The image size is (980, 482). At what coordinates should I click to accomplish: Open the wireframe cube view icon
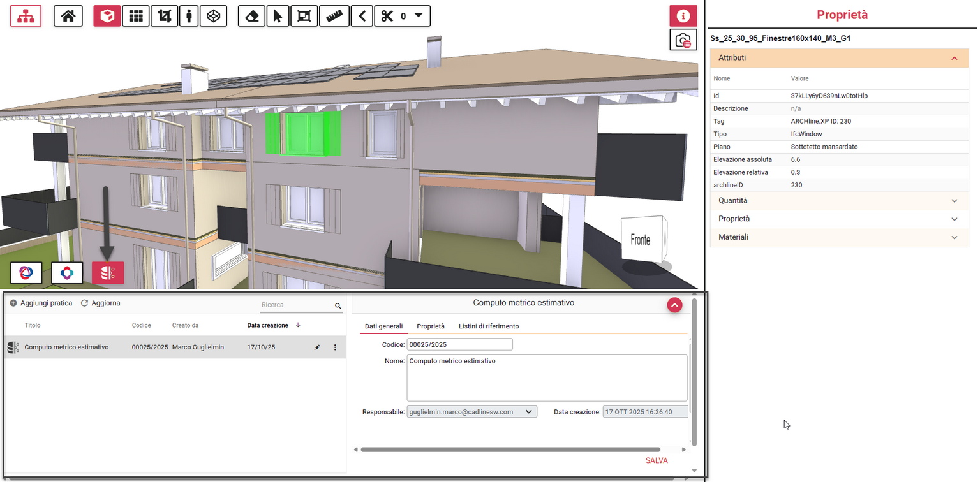[x=214, y=16]
